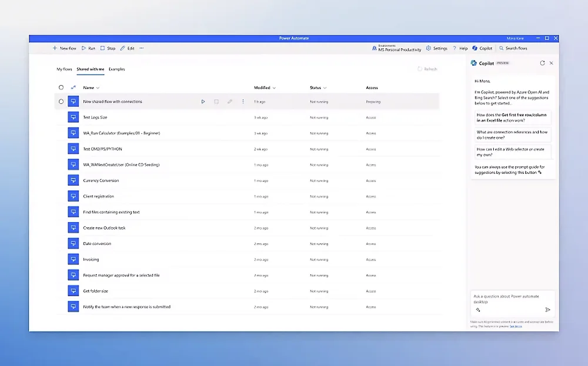Select the Get folder size flow name
This screenshot has width=588, height=366.
pos(96,291)
